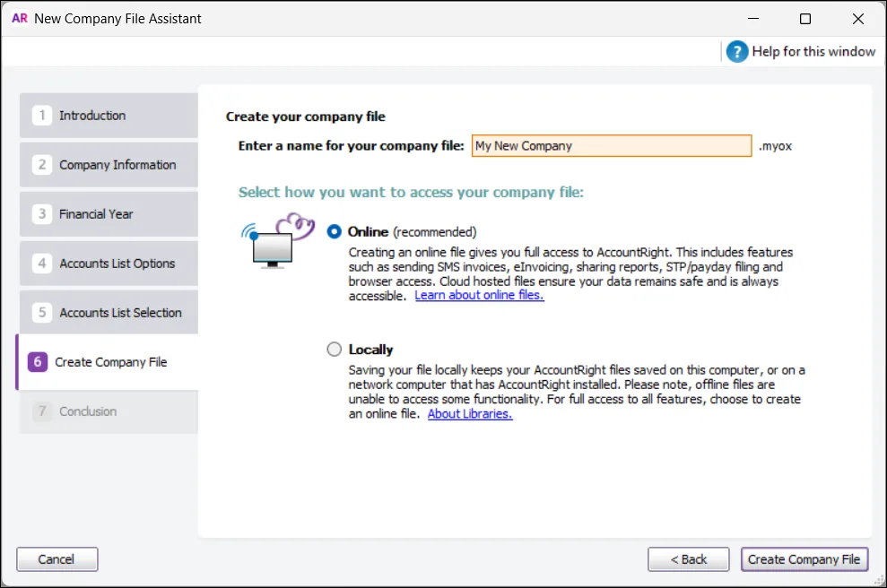The height and width of the screenshot is (588, 887).
Task: Click the AR logo in the title bar
Action: [19, 18]
